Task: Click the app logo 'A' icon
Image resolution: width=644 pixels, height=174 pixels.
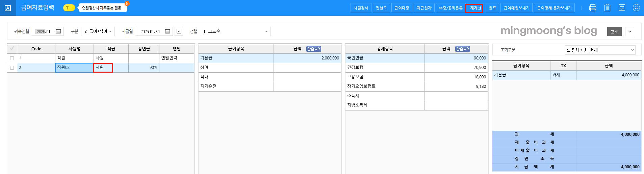Action: point(8,8)
